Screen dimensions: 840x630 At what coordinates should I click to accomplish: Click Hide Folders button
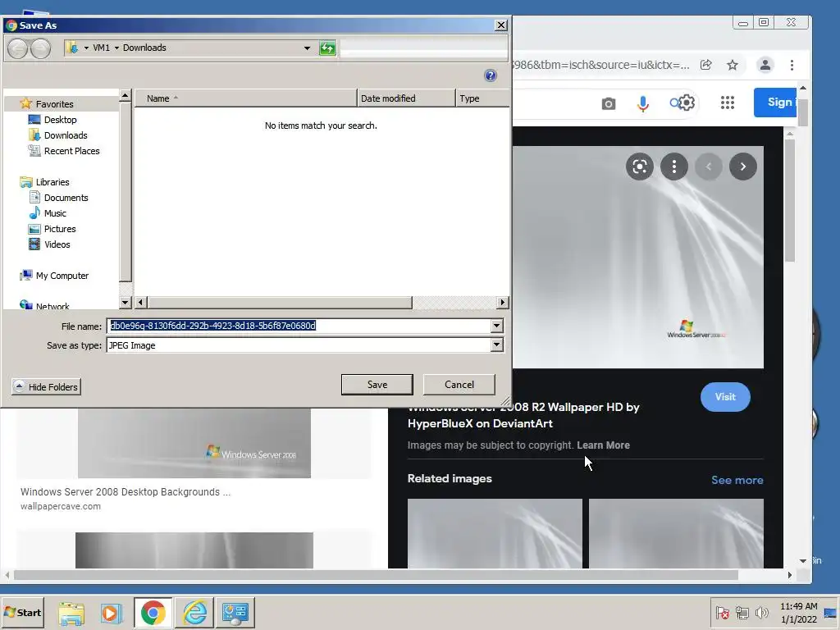tap(46, 387)
